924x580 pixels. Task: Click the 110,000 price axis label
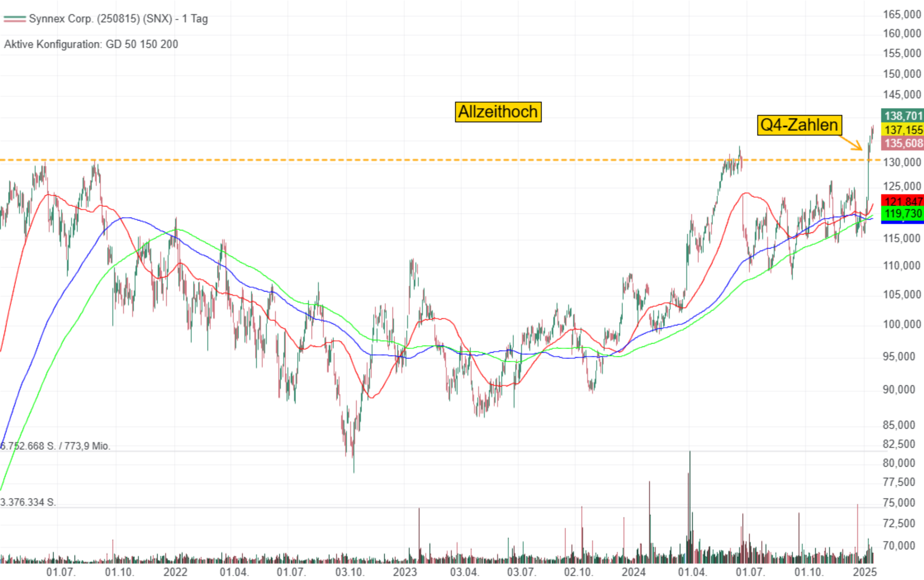(902, 266)
